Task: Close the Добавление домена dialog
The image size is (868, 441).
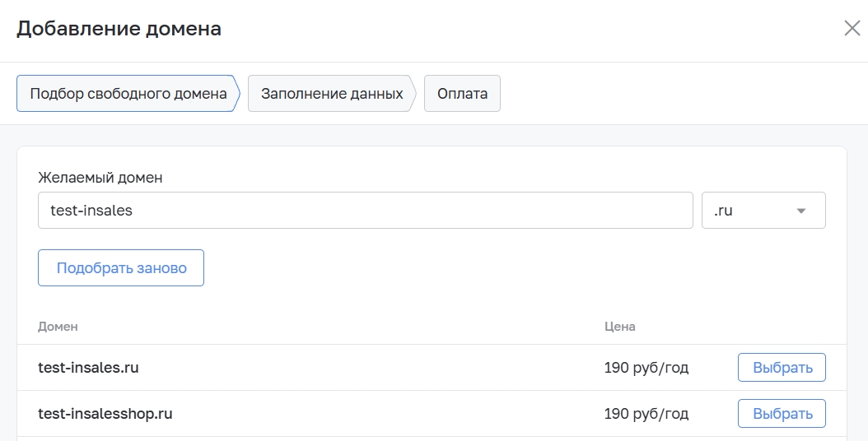Action: coord(852,28)
